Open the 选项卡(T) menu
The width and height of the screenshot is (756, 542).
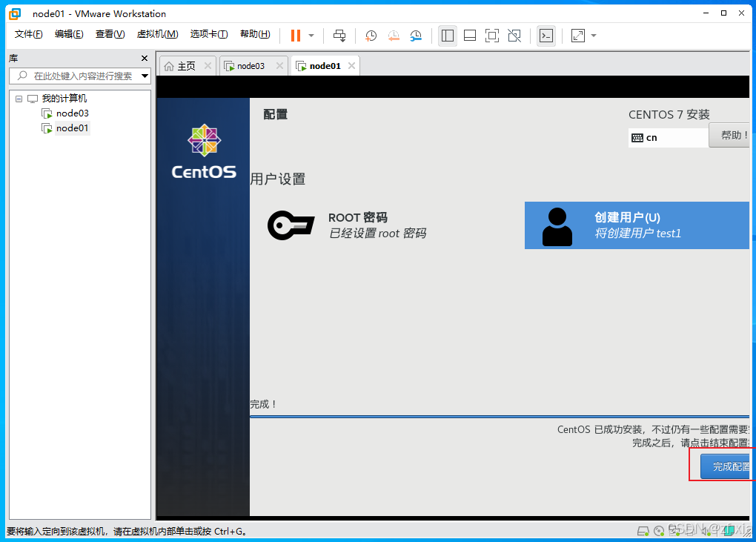point(209,34)
